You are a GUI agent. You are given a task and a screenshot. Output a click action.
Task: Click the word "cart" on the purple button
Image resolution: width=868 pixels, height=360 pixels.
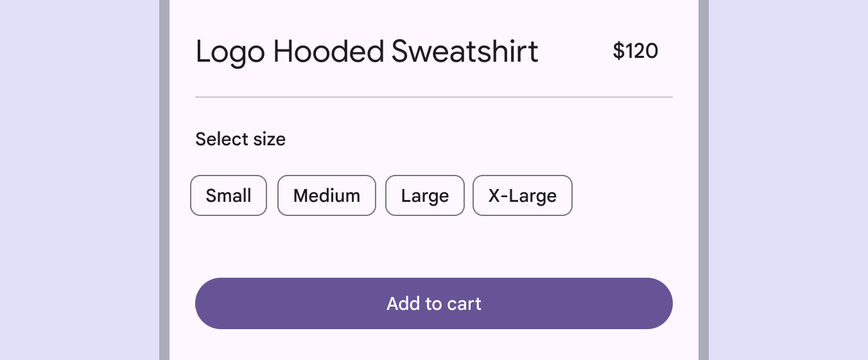point(465,303)
